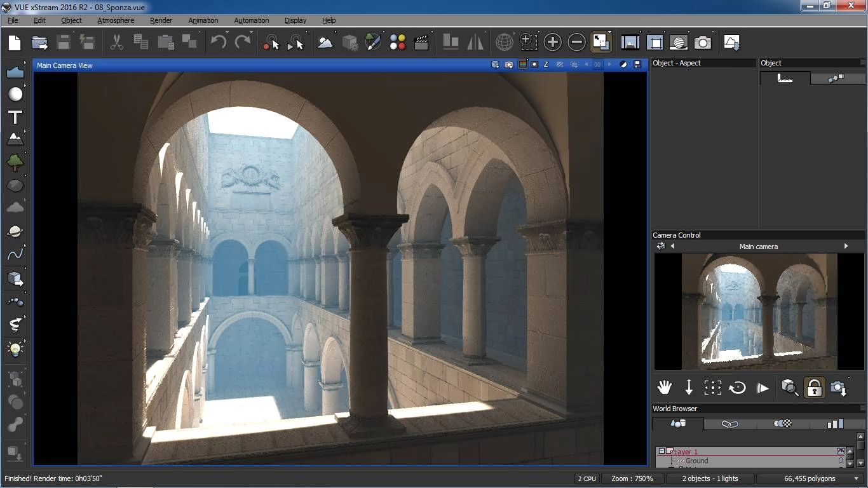Click the half-circle post-render options icon in view bar

[x=623, y=65]
